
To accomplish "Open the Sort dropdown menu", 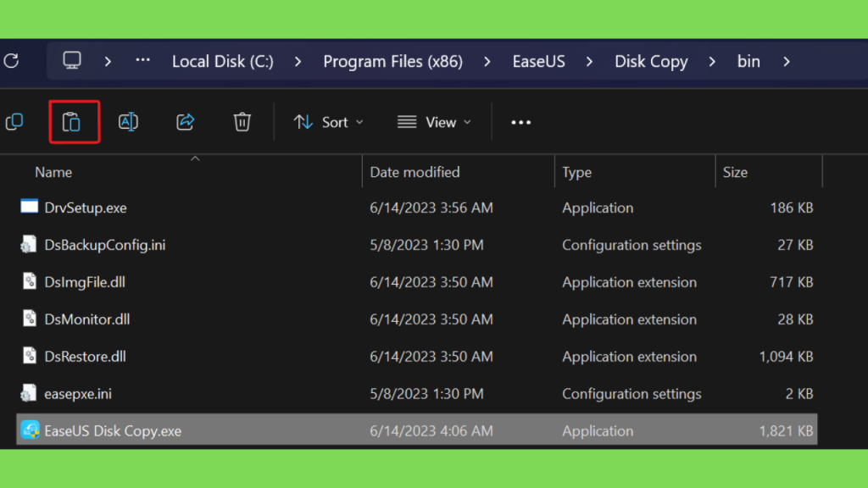I will 329,122.
